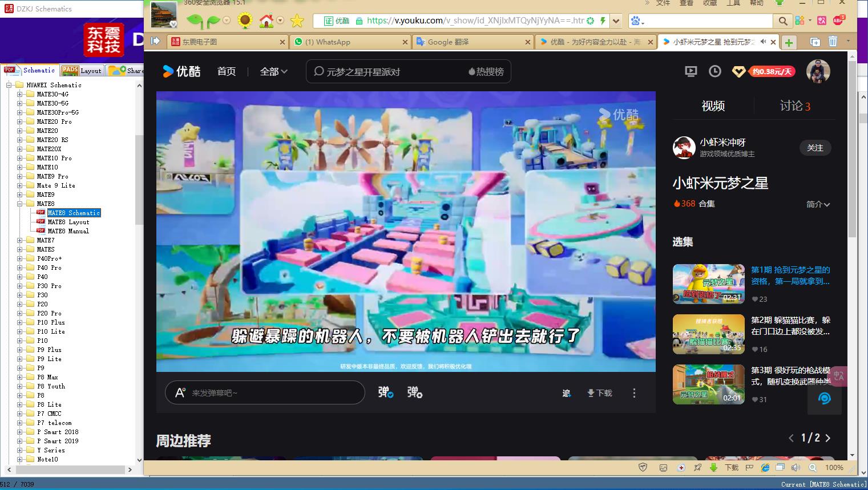Click the restore closed tabs trash icon
The height and width of the screenshot is (490, 868).
[x=833, y=41]
